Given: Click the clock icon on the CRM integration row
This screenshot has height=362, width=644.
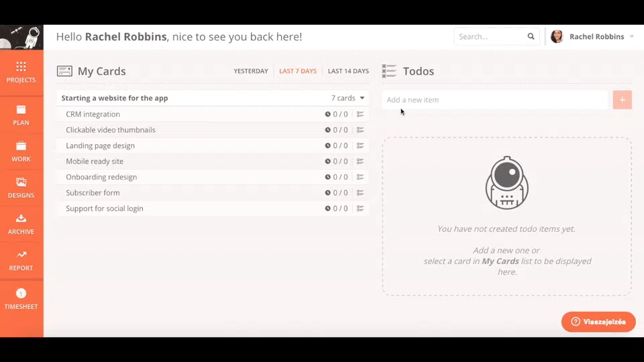Looking at the screenshot, I should 328,114.
